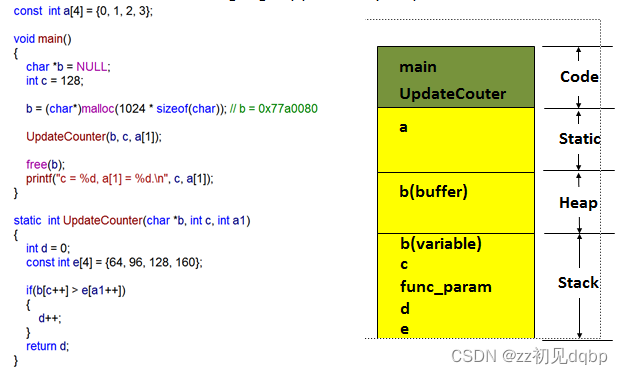Click 'func_param' in the Stack block

point(446,287)
